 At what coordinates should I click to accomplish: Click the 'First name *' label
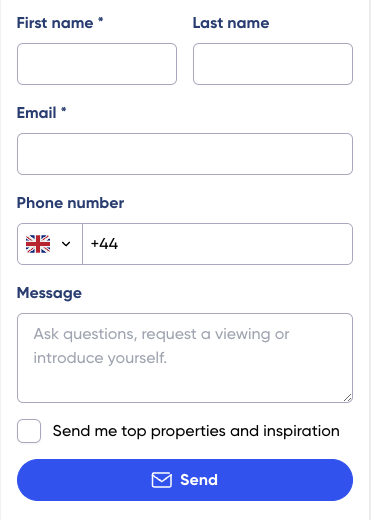(60, 23)
